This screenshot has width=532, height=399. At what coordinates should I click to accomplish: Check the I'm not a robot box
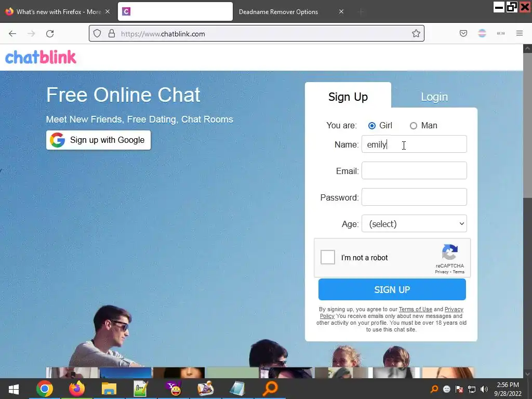(x=328, y=257)
